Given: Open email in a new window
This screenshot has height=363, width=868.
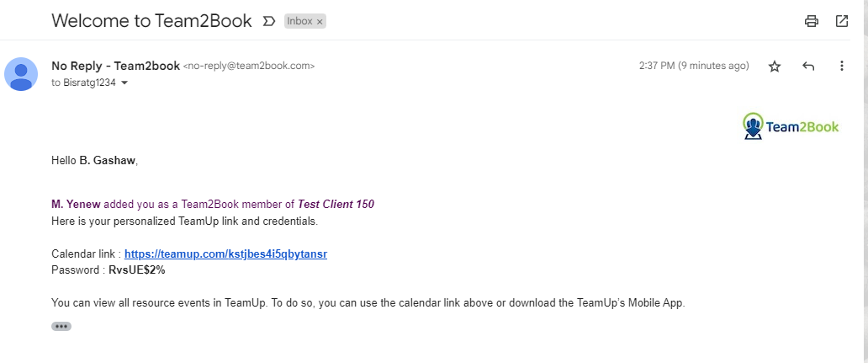Looking at the screenshot, I should 841,22.
